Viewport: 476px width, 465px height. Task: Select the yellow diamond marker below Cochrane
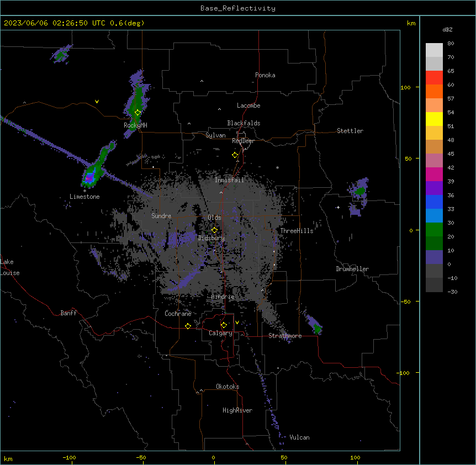[x=188, y=326]
